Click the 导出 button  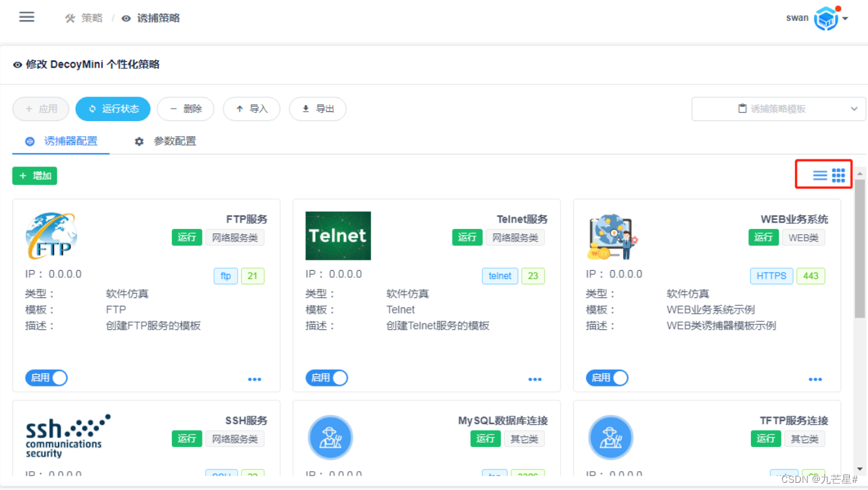click(x=318, y=109)
